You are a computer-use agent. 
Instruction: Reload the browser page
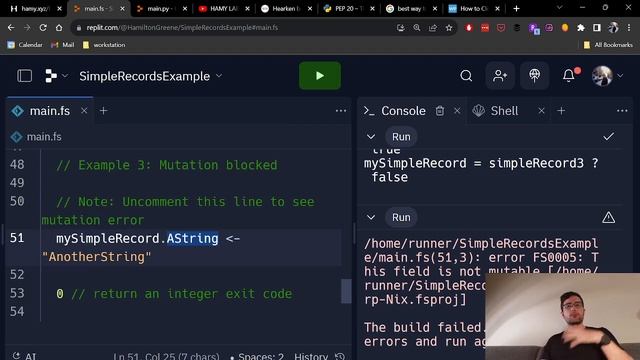click(x=43, y=28)
